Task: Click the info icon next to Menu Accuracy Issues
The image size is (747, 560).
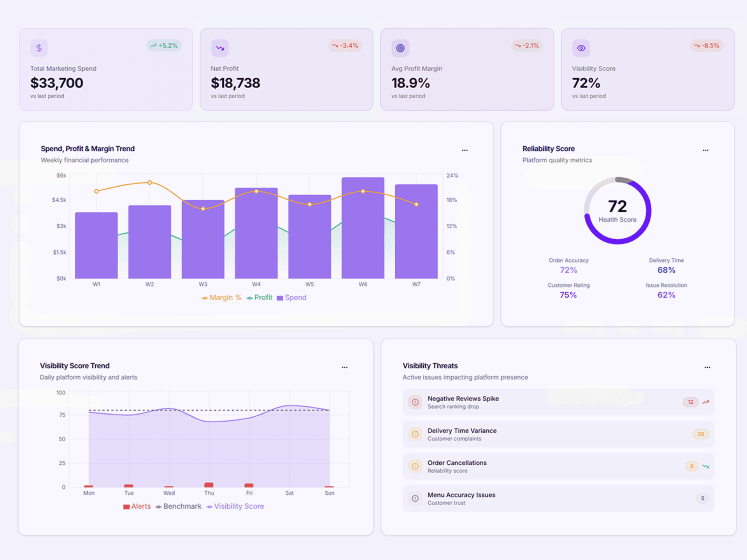Action: click(415, 499)
